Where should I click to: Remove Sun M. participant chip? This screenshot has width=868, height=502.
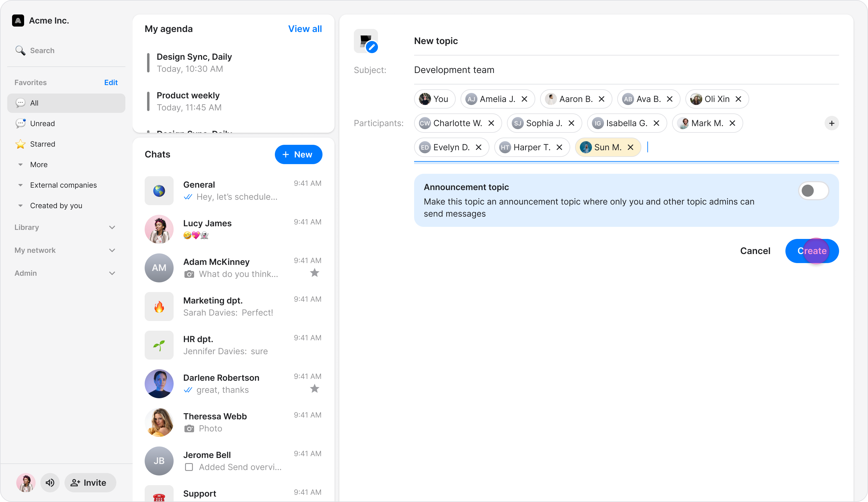(x=630, y=147)
